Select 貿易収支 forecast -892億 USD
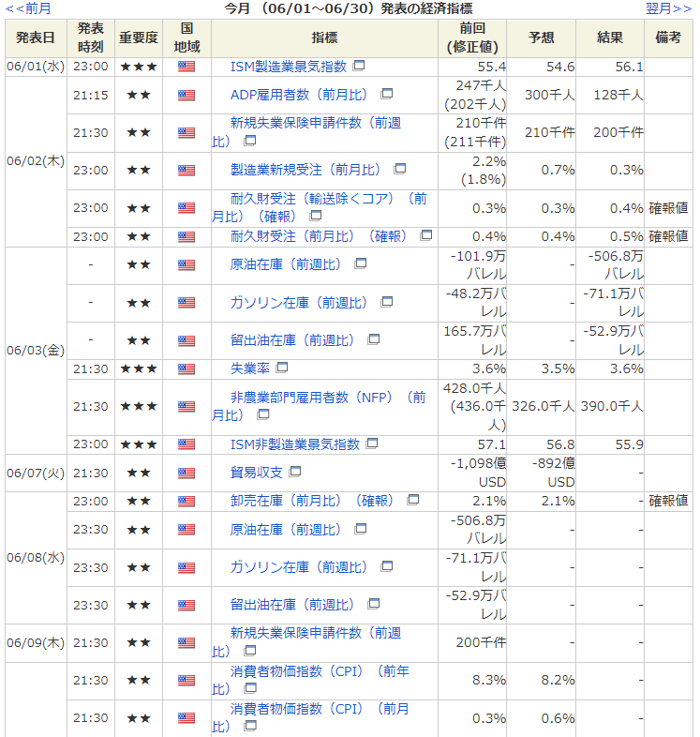 point(554,473)
